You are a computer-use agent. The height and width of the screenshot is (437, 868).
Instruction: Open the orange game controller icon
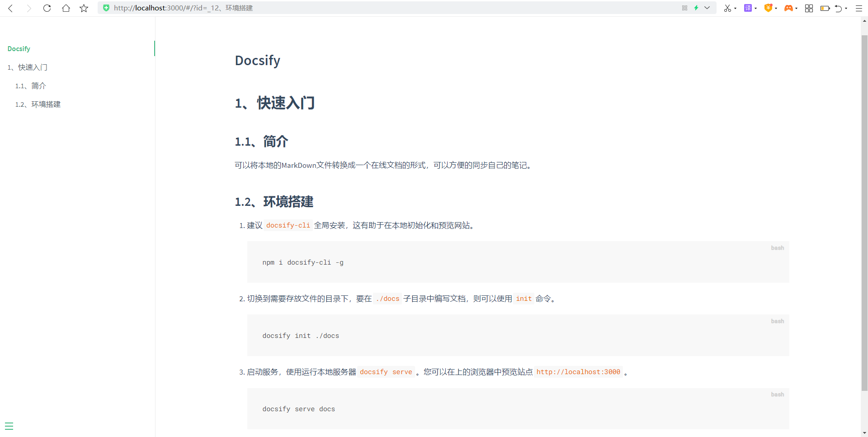click(788, 8)
